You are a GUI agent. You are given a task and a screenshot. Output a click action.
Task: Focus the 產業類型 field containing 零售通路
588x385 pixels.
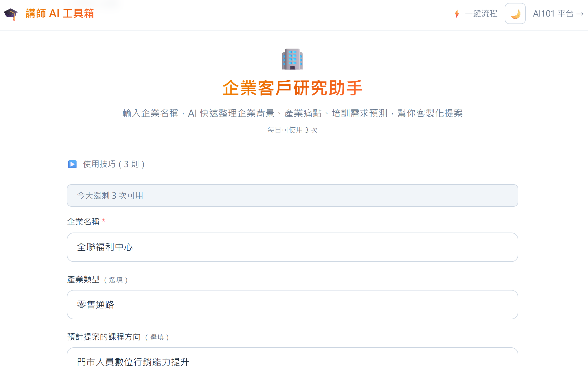(292, 305)
